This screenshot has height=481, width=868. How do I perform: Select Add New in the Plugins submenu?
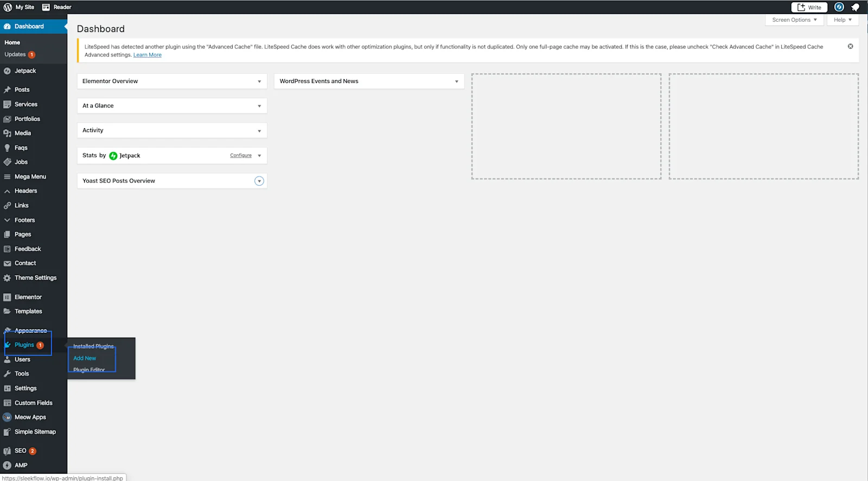[x=85, y=358]
